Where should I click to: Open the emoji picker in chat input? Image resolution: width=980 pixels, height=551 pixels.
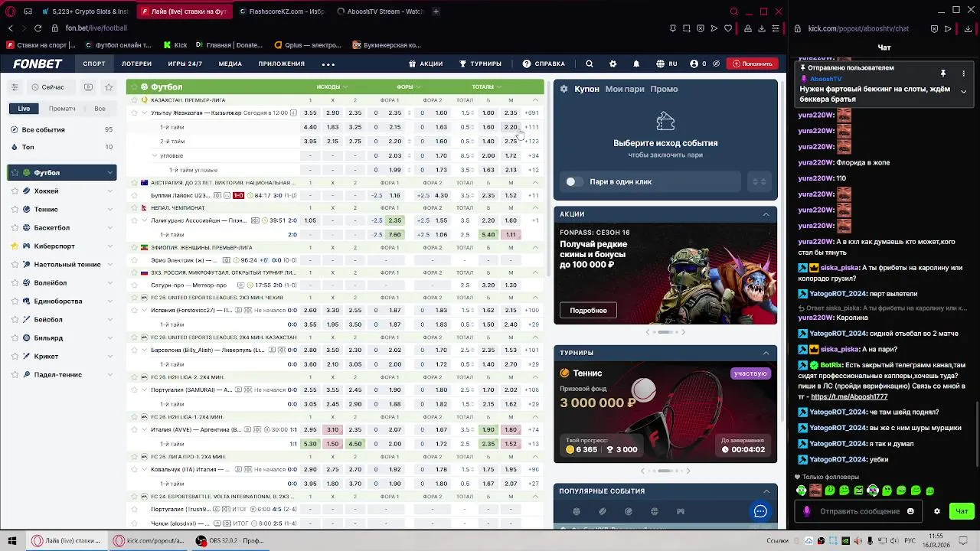(910, 511)
